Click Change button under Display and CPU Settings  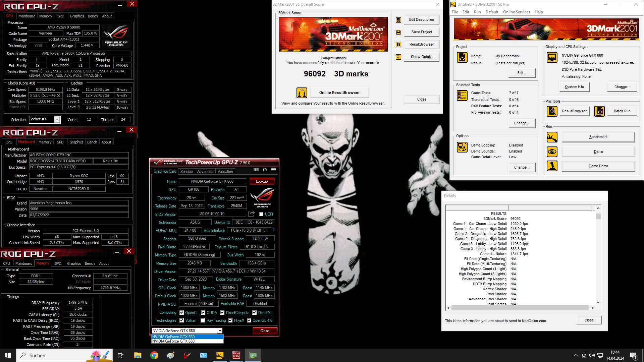[x=622, y=87]
